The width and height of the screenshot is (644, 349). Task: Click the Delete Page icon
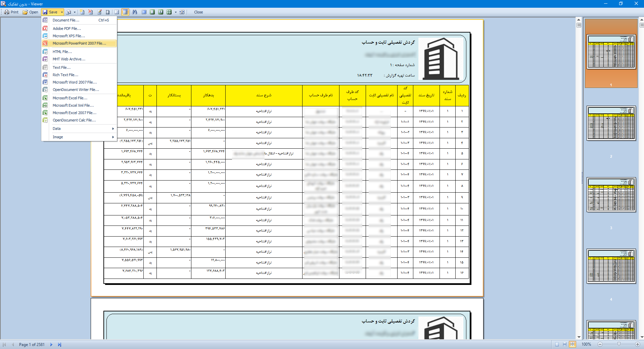coord(91,12)
